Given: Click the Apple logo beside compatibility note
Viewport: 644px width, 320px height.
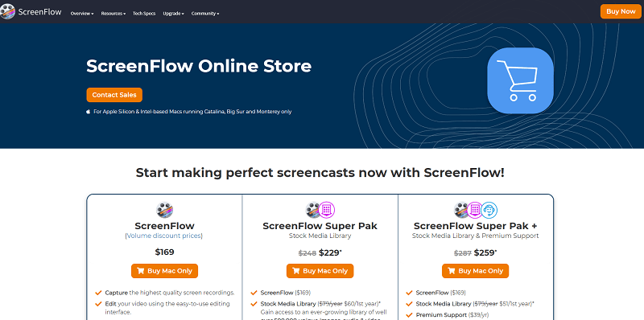Looking at the screenshot, I should coord(88,112).
